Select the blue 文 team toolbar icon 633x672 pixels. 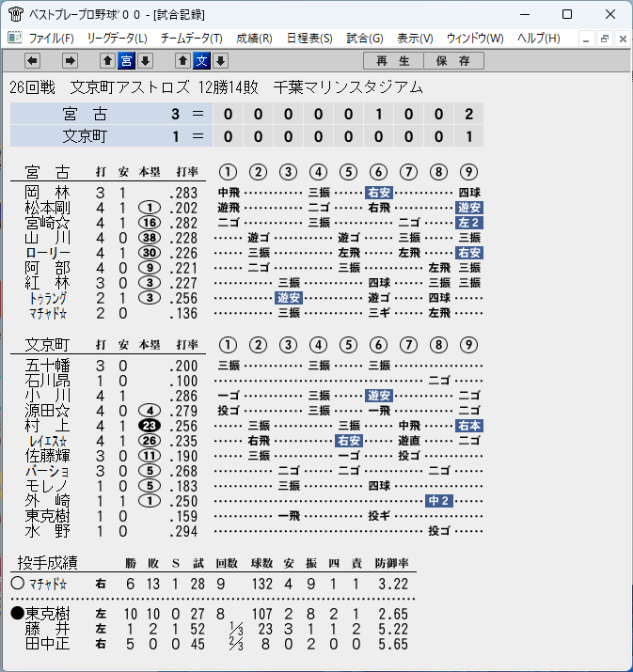click(x=201, y=61)
